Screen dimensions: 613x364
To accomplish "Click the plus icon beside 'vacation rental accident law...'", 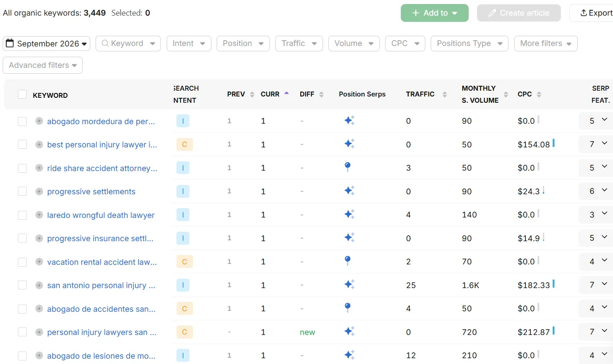I will click(x=39, y=262).
